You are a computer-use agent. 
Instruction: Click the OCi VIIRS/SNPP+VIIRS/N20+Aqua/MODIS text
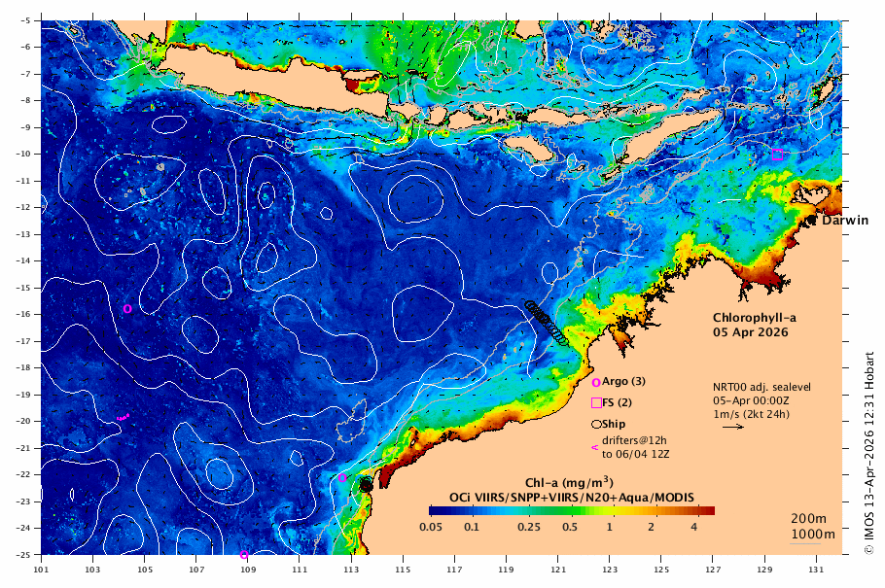click(571, 498)
